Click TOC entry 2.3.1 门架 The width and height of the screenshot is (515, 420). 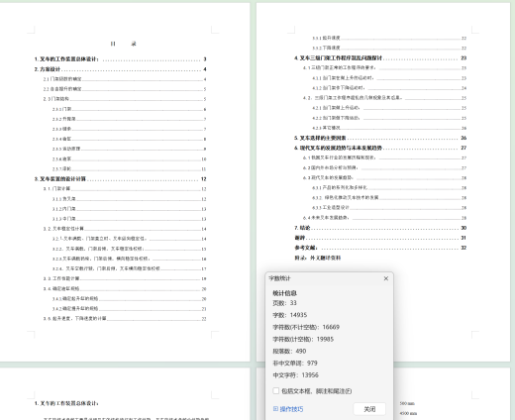click(130, 109)
